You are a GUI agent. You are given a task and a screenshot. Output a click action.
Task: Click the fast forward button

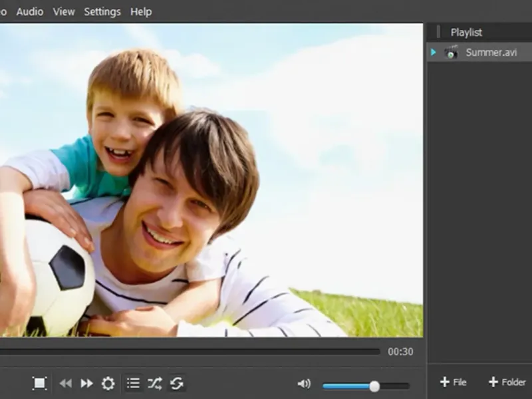click(x=86, y=383)
